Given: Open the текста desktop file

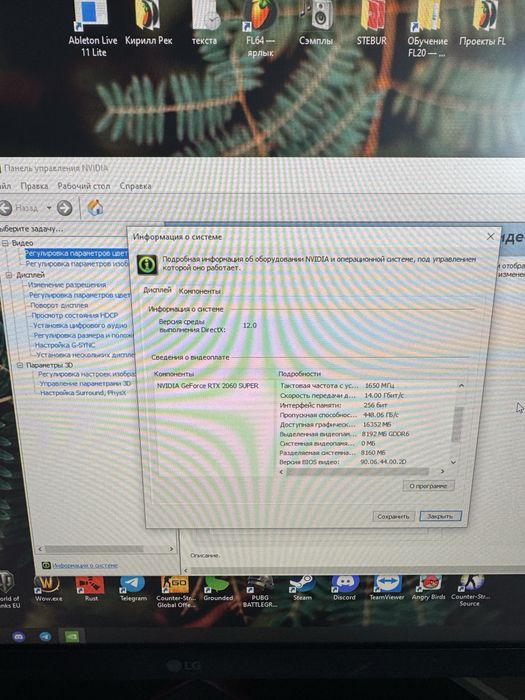Looking at the screenshot, I should tap(205, 23).
